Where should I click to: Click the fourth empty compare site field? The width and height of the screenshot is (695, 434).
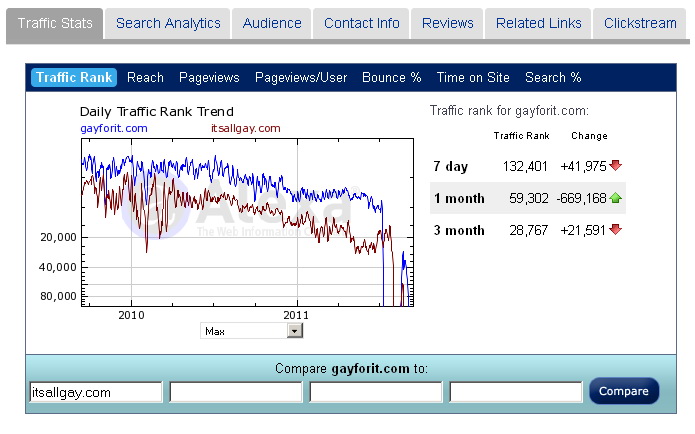click(x=516, y=392)
